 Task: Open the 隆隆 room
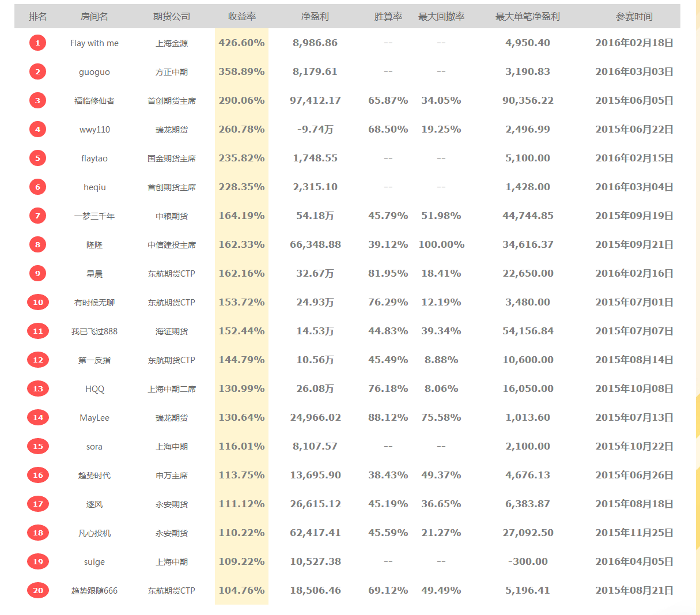pos(94,245)
